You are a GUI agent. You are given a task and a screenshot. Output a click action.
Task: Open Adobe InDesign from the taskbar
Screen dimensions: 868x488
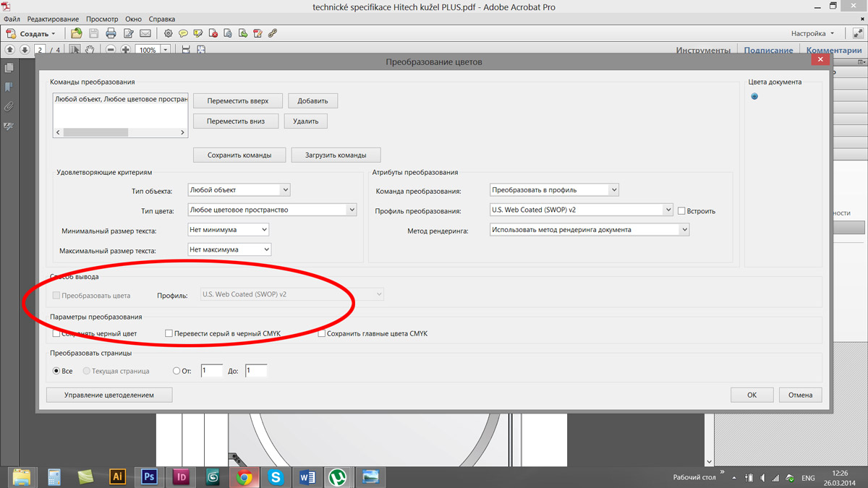coord(181,476)
